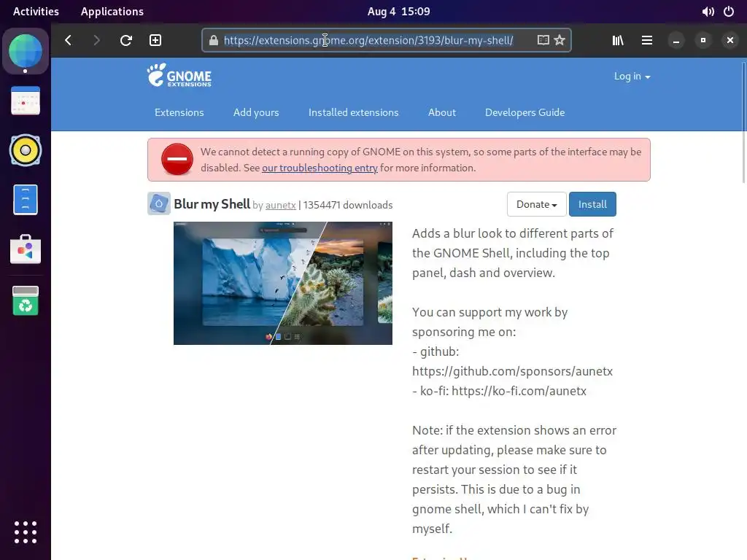Screen dimensions: 747x560
Task: Open the Trash in the dock
Action: (x=26, y=301)
